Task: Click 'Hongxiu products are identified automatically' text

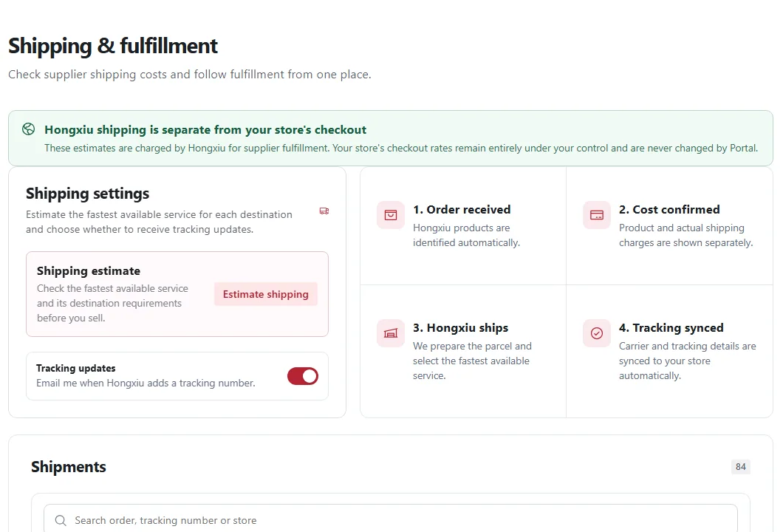Action: 466,235
